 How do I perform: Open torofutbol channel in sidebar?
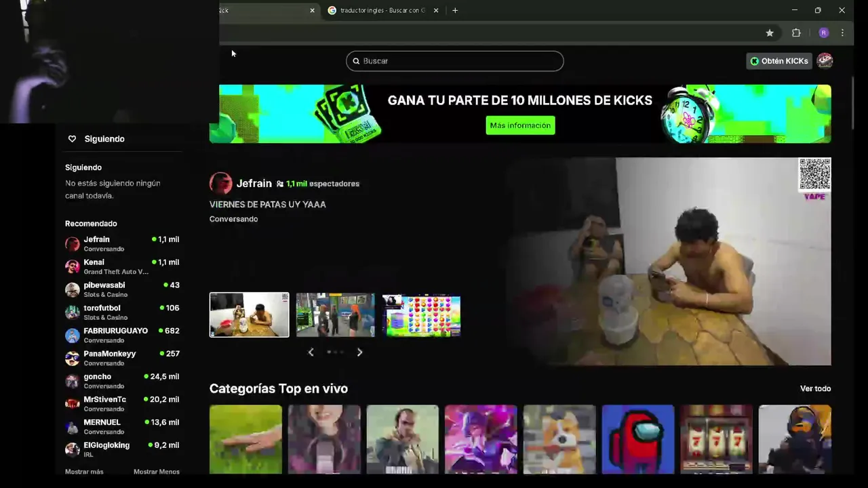click(x=122, y=312)
